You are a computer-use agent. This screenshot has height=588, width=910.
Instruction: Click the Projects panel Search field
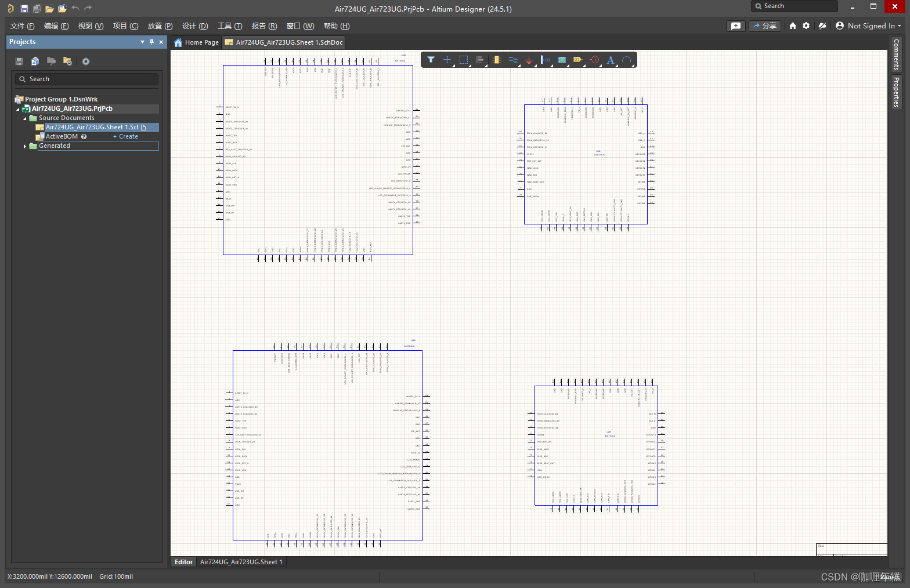(86, 79)
